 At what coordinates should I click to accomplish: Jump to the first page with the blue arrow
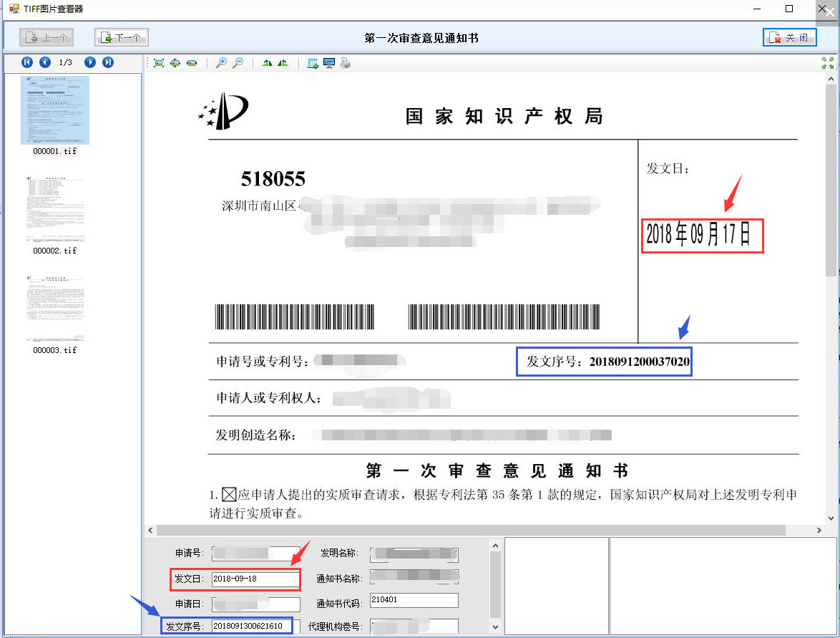pyautogui.click(x=26, y=62)
